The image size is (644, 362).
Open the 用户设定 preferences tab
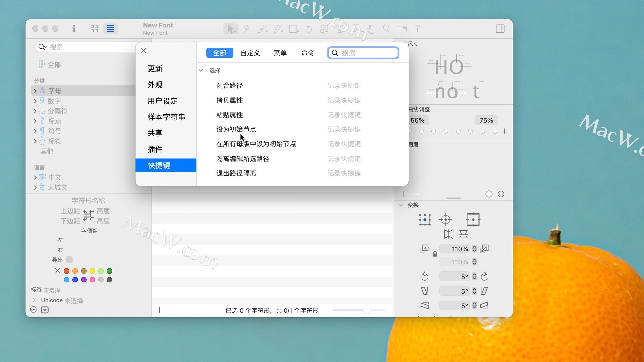coord(163,101)
